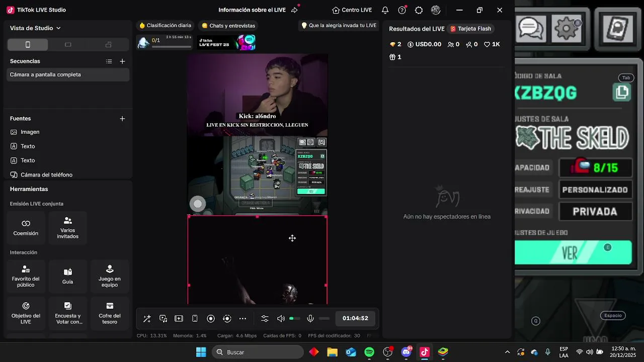Open the Coemisión tool
The image size is (644, 362).
pos(26,228)
